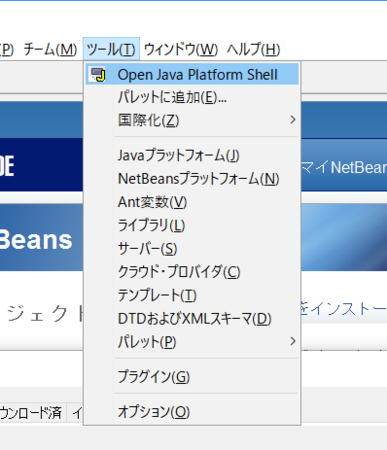Open Javaプラットフォーム(J) manager

192,155
